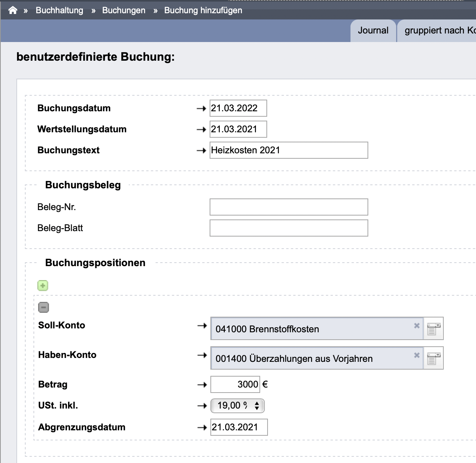
Task: Click the Abgrenzungsdatum date field
Action: [239, 427]
